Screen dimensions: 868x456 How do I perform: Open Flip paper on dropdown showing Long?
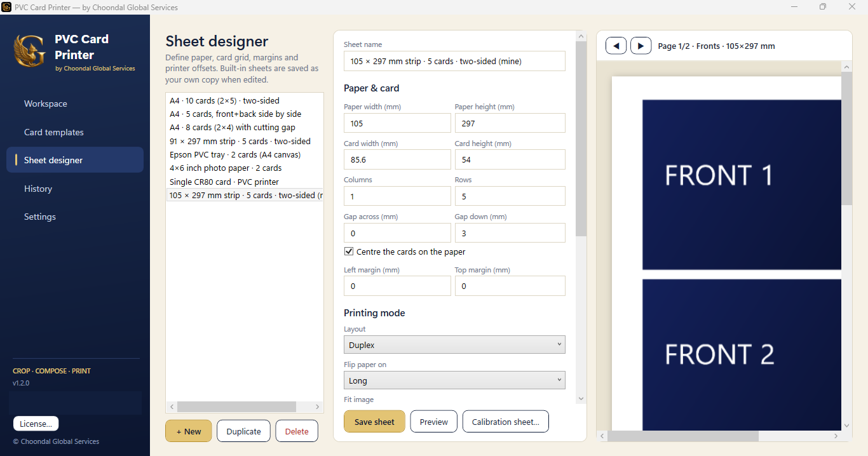point(454,380)
